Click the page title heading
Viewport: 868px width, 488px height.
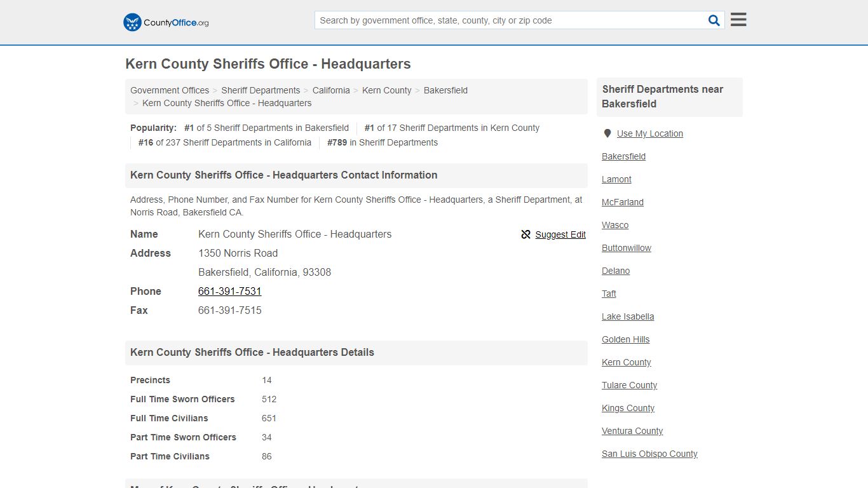click(x=268, y=64)
